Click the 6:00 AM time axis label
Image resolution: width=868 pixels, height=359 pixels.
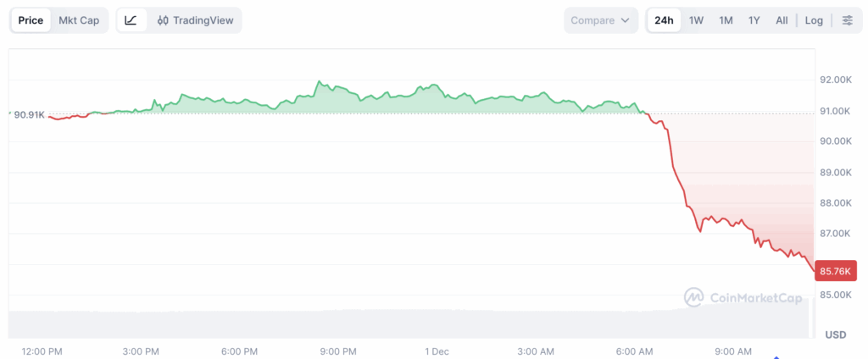click(x=634, y=351)
